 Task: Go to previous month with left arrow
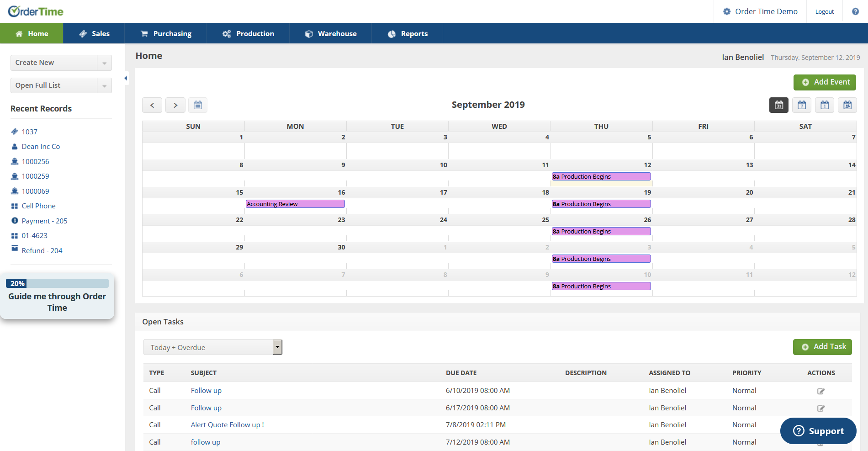(x=152, y=105)
